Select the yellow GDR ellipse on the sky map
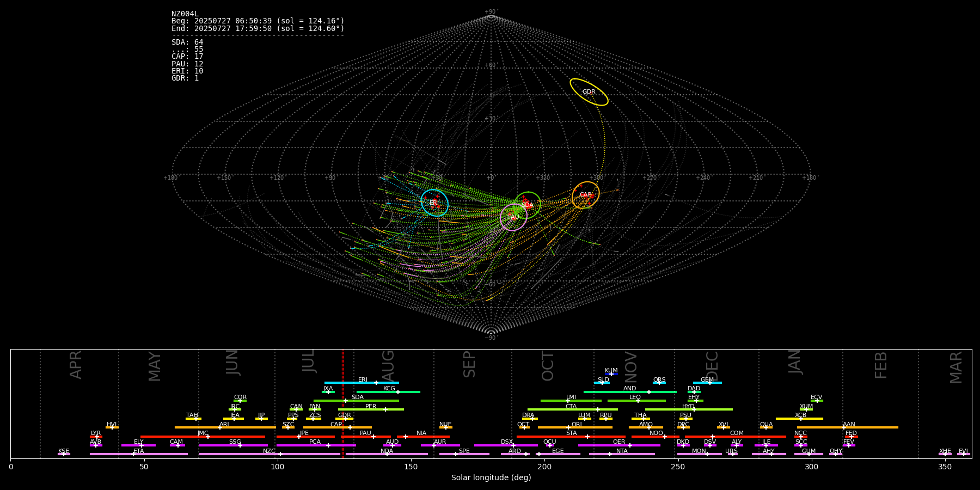The width and height of the screenshot is (980, 490). click(589, 92)
